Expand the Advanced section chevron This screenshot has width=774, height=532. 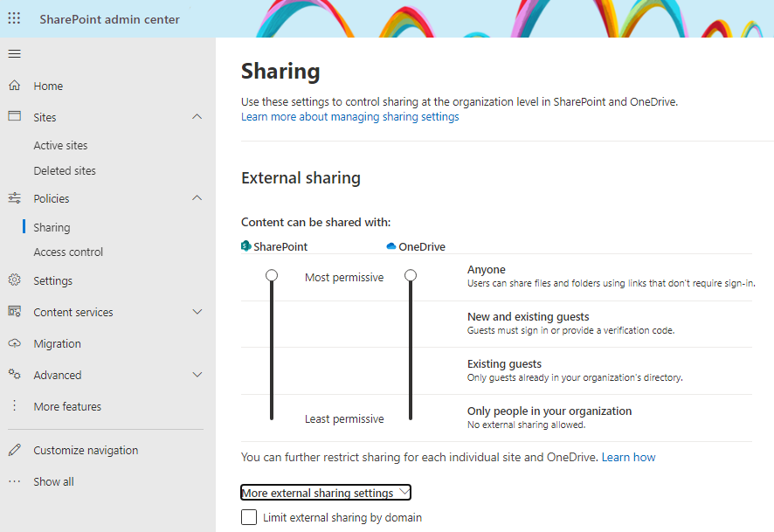197,375
